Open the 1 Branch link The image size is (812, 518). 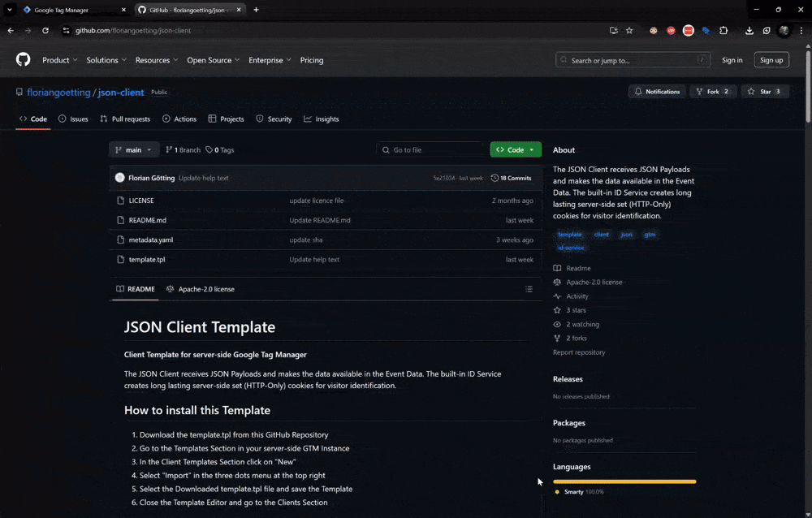pos(183,149)
